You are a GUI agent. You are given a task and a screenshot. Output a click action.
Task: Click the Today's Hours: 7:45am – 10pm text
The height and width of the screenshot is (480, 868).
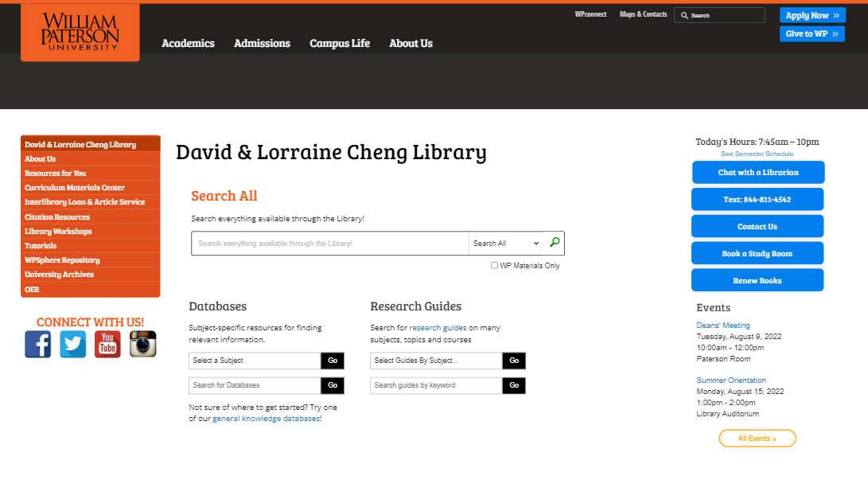[x=757, y=142]
